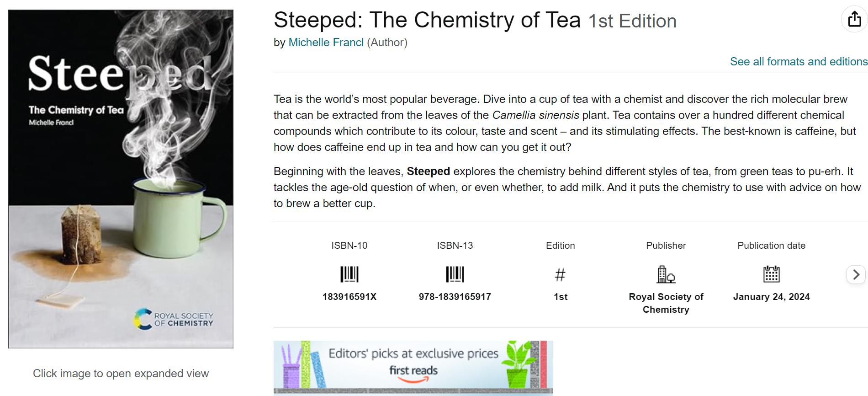Open See all formats and editions

click(799, 61)
